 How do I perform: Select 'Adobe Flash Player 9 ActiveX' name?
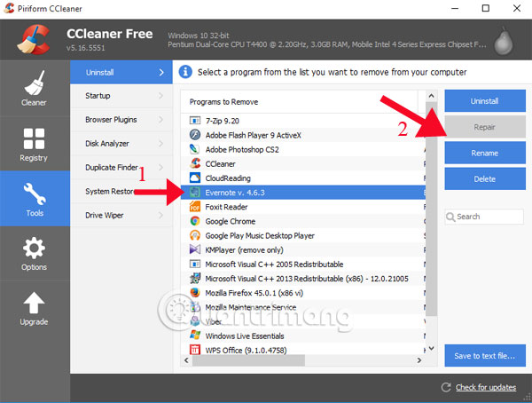tap(253, 135)
